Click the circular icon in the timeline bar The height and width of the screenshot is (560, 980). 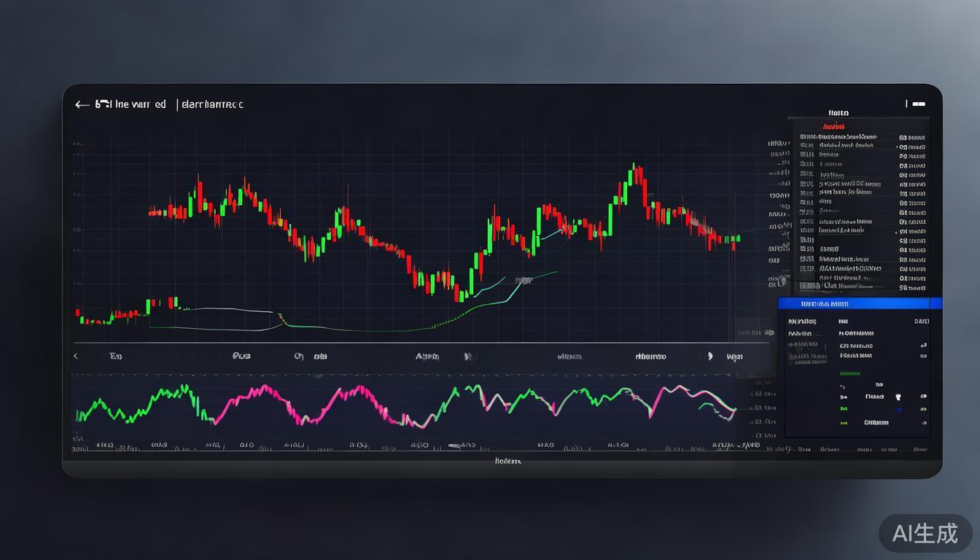click(298, 357)
